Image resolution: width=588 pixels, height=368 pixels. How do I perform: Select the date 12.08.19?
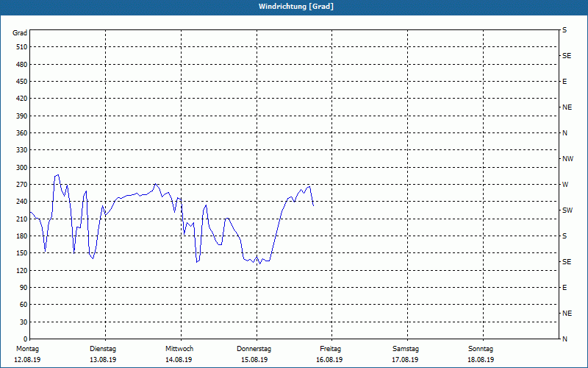[x=27, y=360]
